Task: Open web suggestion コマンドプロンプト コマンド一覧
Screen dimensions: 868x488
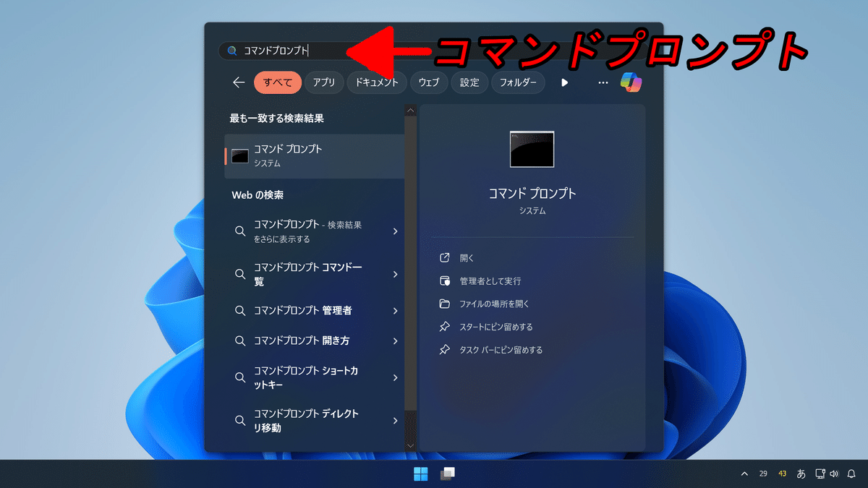Action: [315, 274]
